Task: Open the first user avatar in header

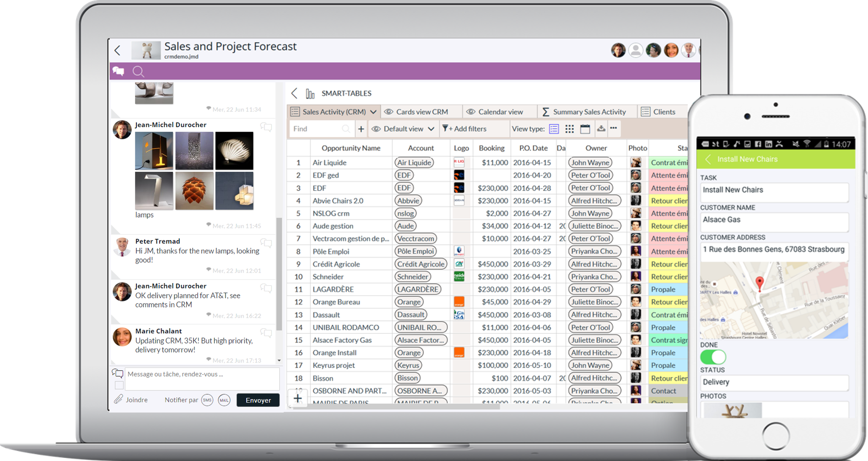Action: [x=618, y=50]
